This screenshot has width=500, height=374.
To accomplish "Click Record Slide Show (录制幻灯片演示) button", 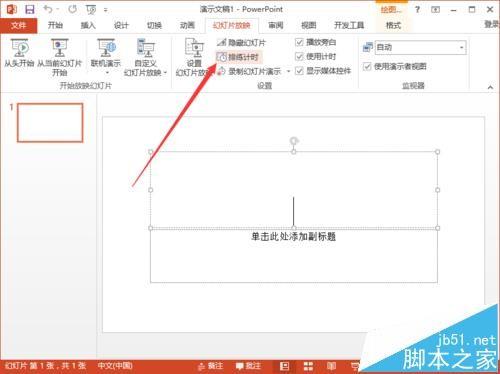I will pyautogui.click(x=249, y=71).
